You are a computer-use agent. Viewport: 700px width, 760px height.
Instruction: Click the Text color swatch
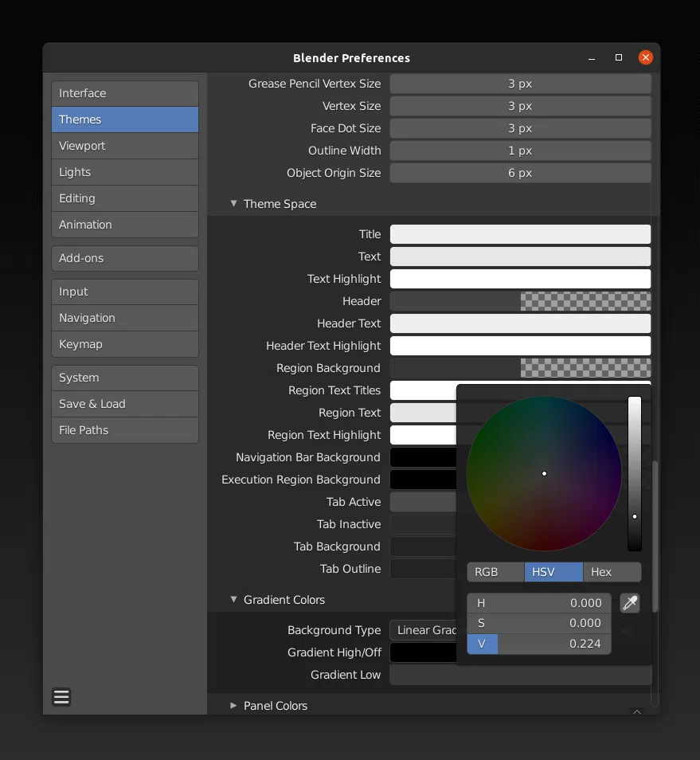coord(520,257)
